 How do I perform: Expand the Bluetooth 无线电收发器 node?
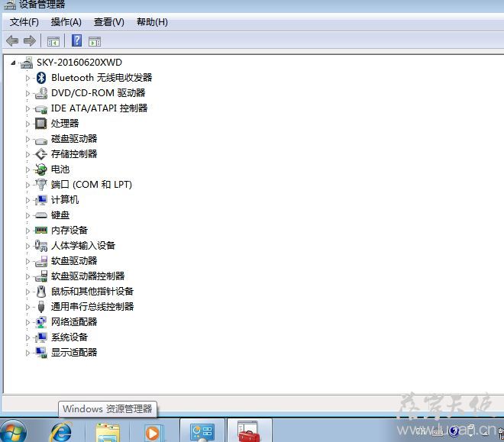[x=27, y=78]
